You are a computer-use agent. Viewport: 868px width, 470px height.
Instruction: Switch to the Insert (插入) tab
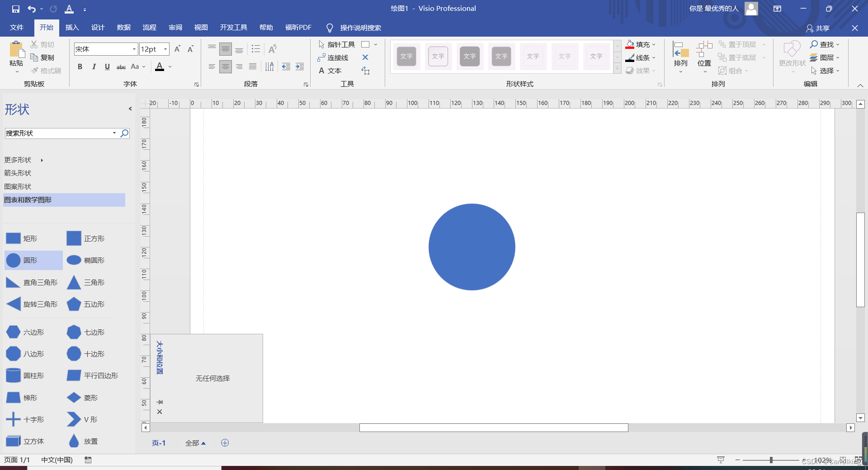[72, 28]
